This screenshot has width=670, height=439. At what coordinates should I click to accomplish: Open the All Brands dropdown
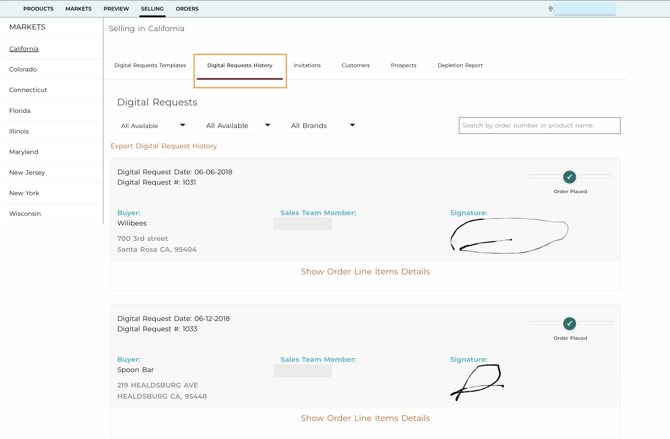(323, 126)
